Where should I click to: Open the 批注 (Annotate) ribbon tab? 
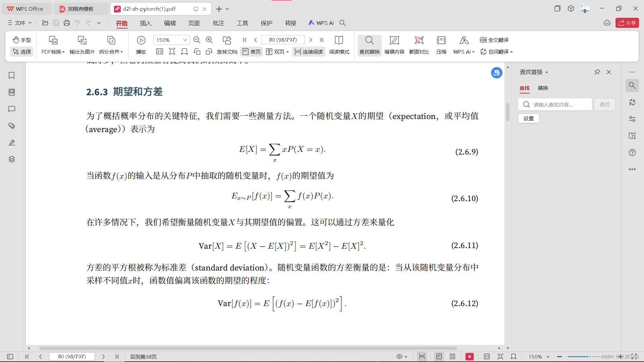tap(218, 23)
